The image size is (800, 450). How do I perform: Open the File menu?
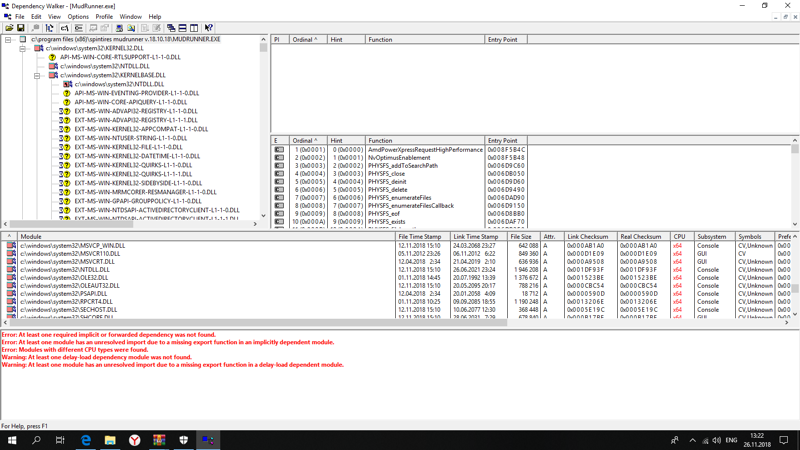19,17
